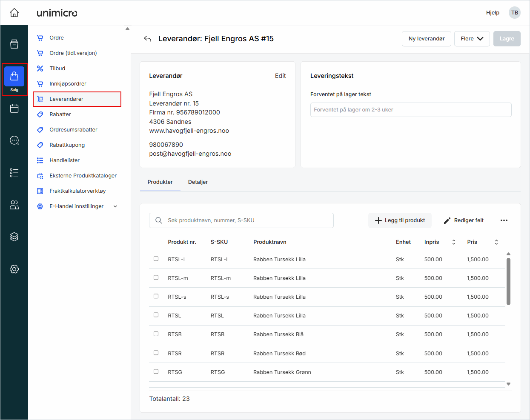
Task: Open the calendar icon in left sidebar
Action: pos(14,109)
